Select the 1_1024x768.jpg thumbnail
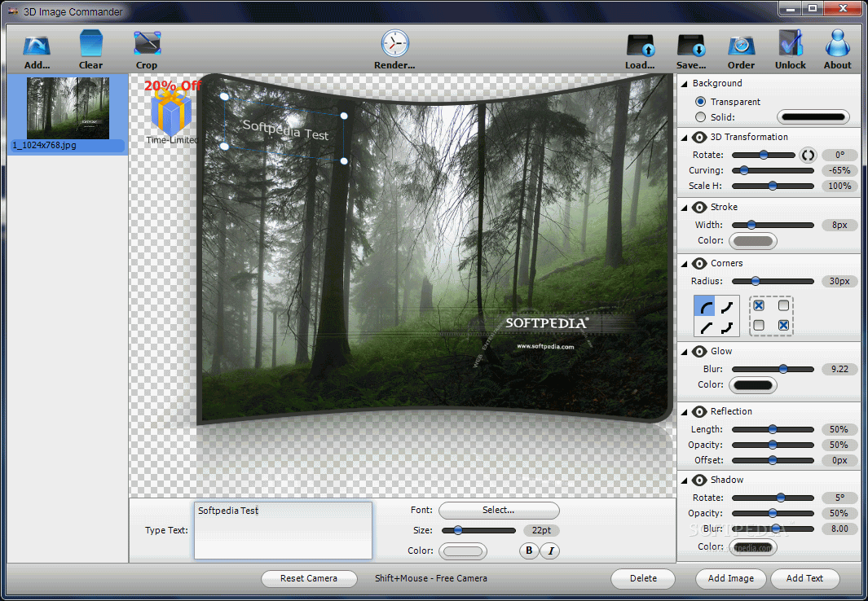 point(68,114)
